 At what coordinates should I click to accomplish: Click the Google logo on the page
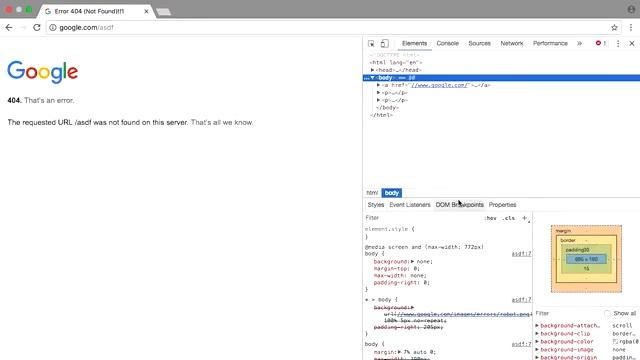42,72
